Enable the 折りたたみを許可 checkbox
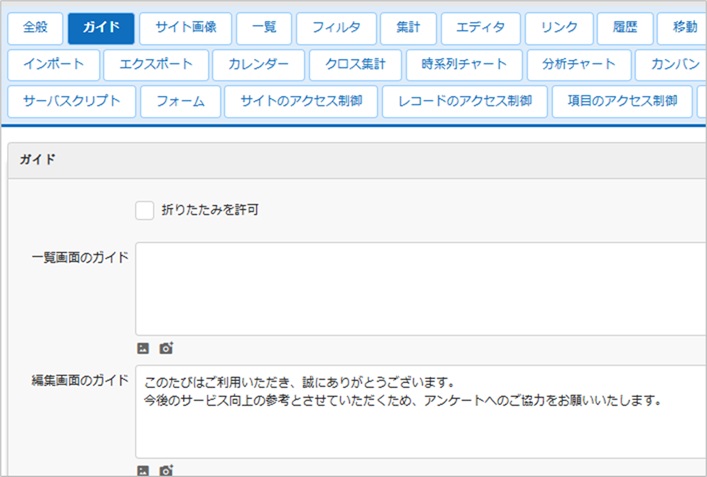The height and width of the screenshot is (477, 707). (x=145, y=210)
